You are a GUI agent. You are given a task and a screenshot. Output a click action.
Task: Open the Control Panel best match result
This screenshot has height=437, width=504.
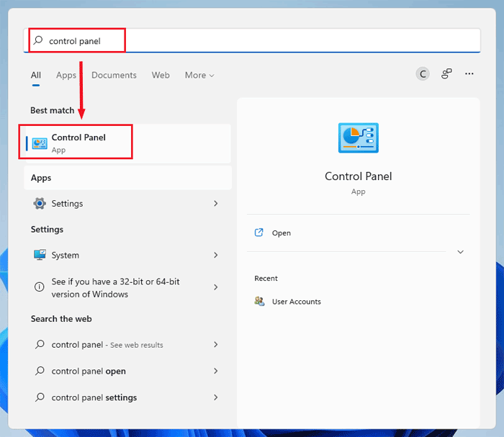128,143
